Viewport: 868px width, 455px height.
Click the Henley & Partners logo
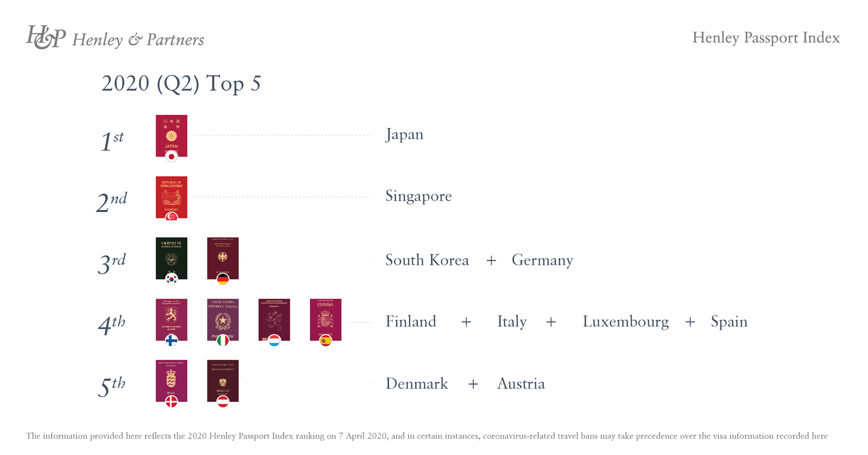point(115,38)
